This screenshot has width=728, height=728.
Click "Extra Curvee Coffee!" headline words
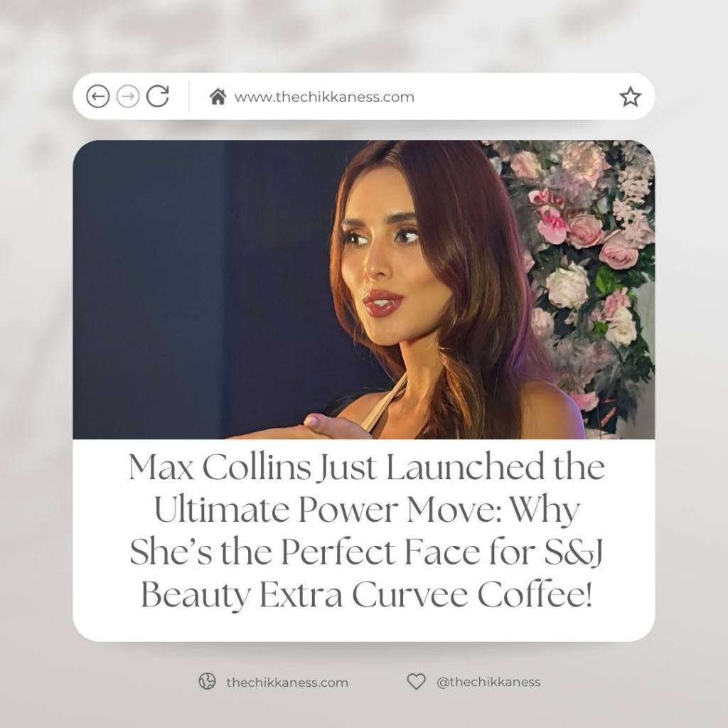pyautogui.click(x=427, y=595)
